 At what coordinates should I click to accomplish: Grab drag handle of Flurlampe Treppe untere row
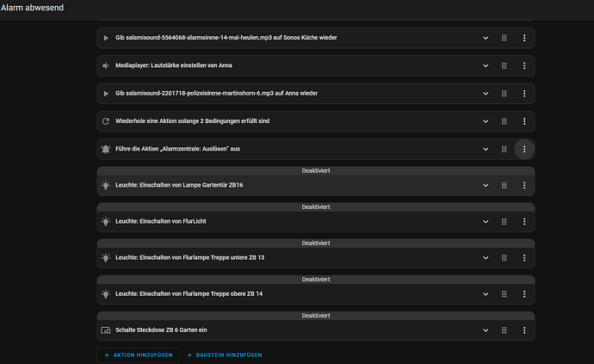tap(504, 257)
